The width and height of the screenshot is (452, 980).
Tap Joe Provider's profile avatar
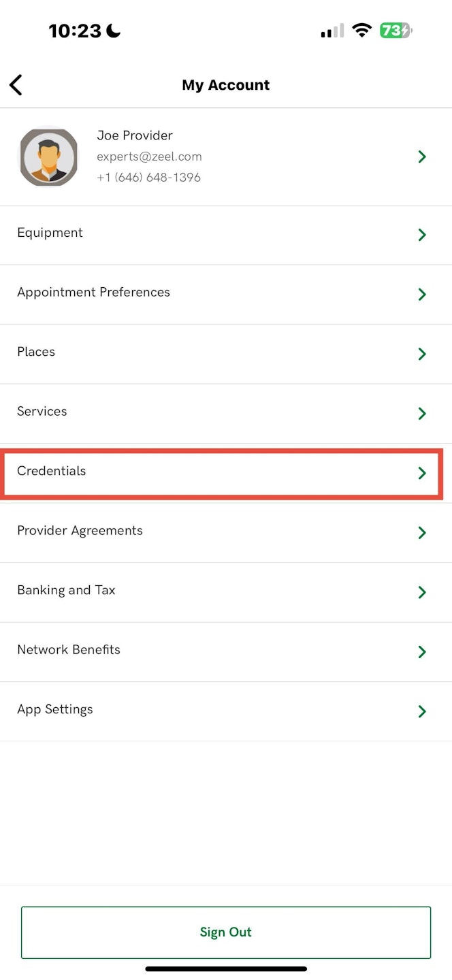coord(48,157)
